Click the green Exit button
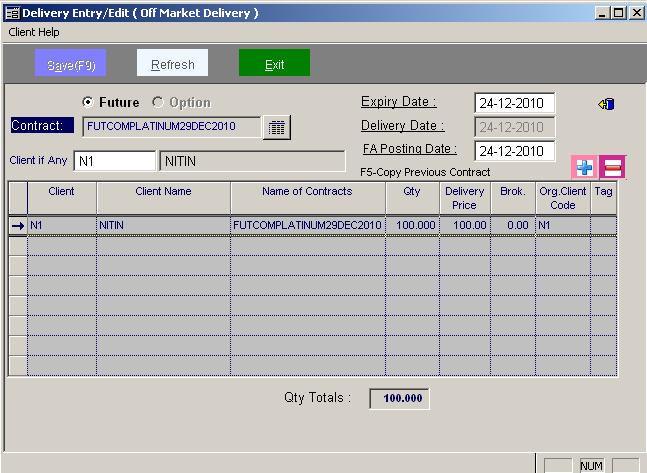The height and width of the screenshot is (473, 647). tap(274, 64)
